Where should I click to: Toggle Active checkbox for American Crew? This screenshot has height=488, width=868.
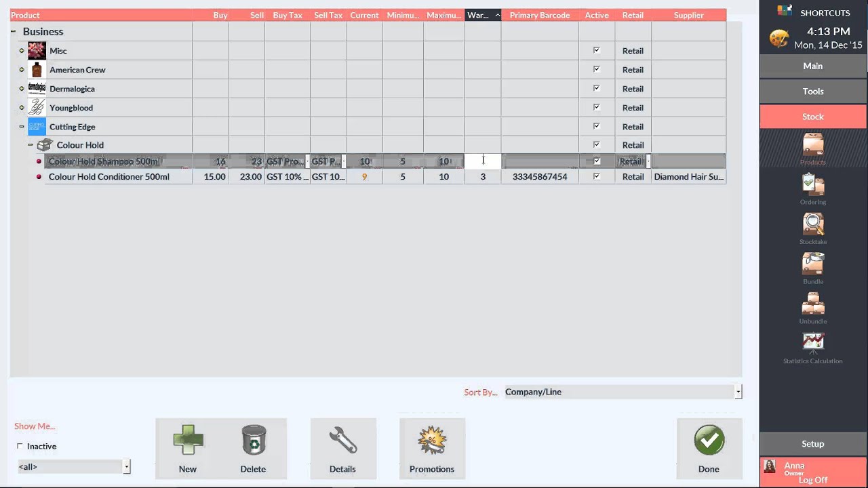[x=597, y=69]
